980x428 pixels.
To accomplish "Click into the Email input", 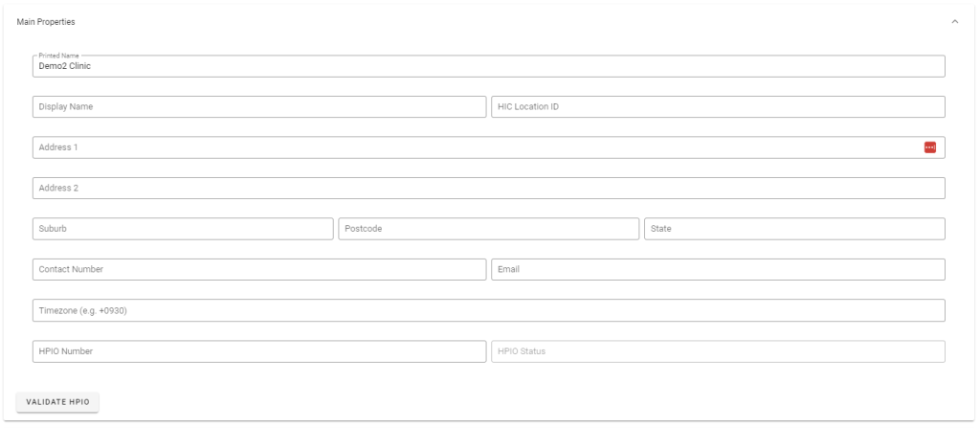I will (718, 270).
